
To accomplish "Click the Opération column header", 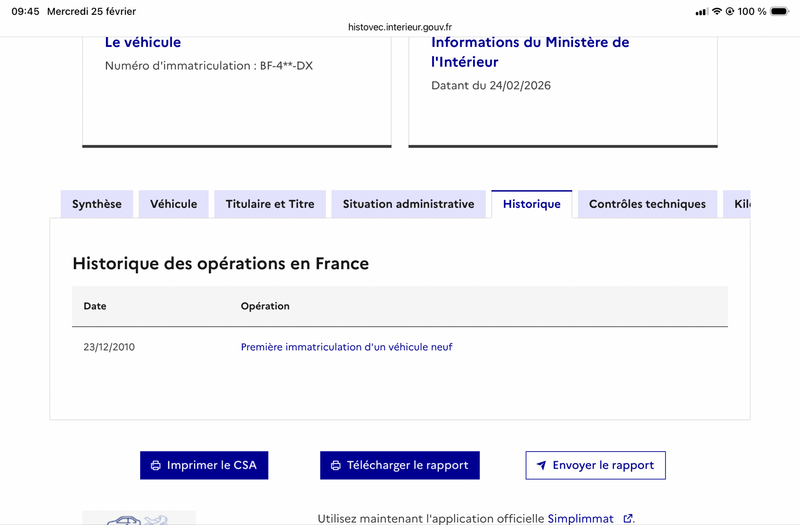I will [x=265, y=306].
